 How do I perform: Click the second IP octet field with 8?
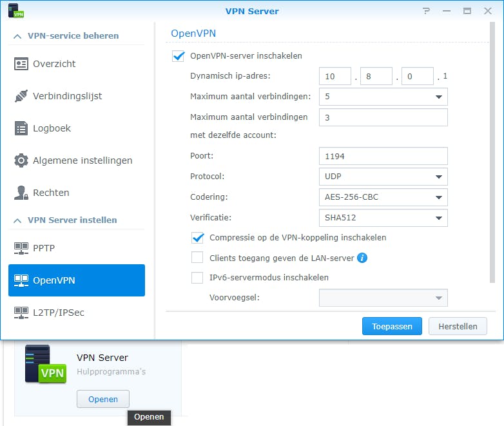[x=376, y=76]
